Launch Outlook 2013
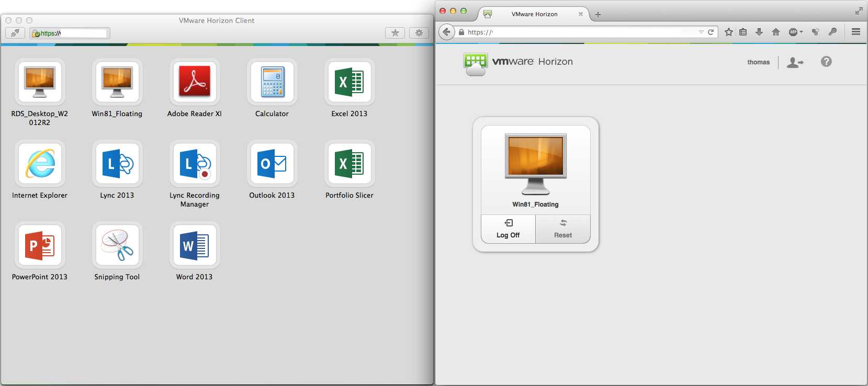The height and width of the screenshot is (386, 868). (272, 164)
